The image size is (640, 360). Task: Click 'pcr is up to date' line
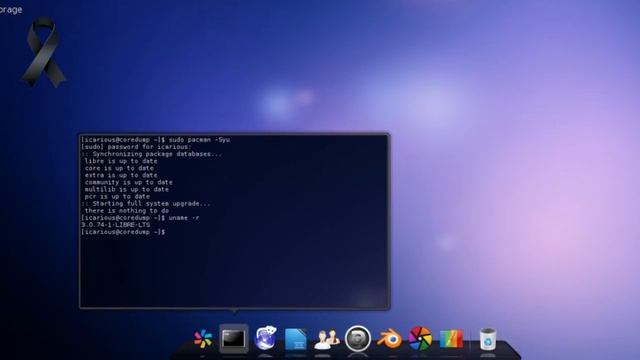(x=117, y=196)
